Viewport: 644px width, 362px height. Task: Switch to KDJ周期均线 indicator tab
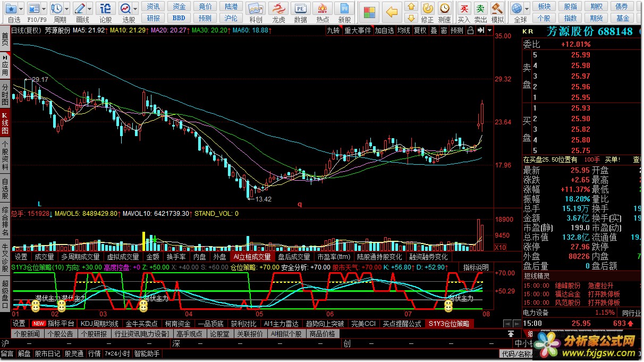click(x=99, y=323)
